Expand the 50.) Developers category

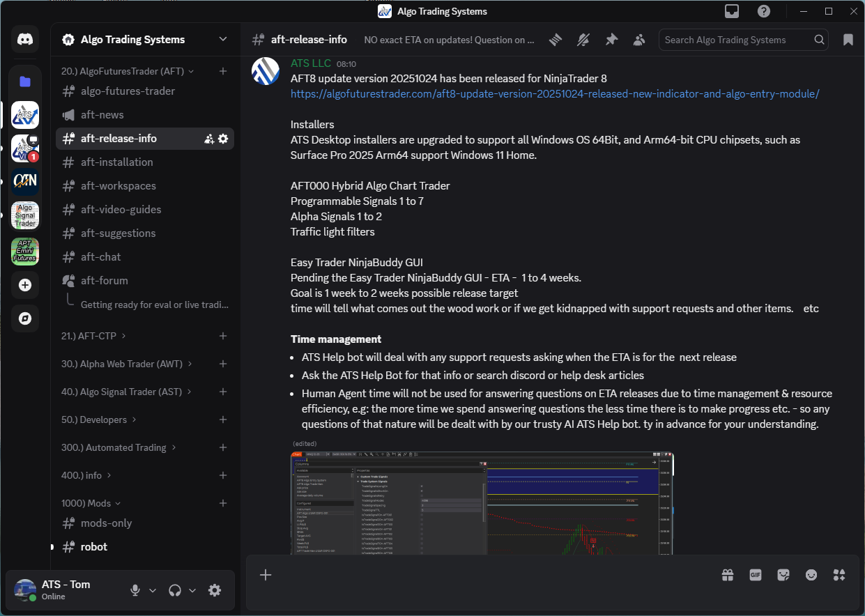tap(99, 419)
